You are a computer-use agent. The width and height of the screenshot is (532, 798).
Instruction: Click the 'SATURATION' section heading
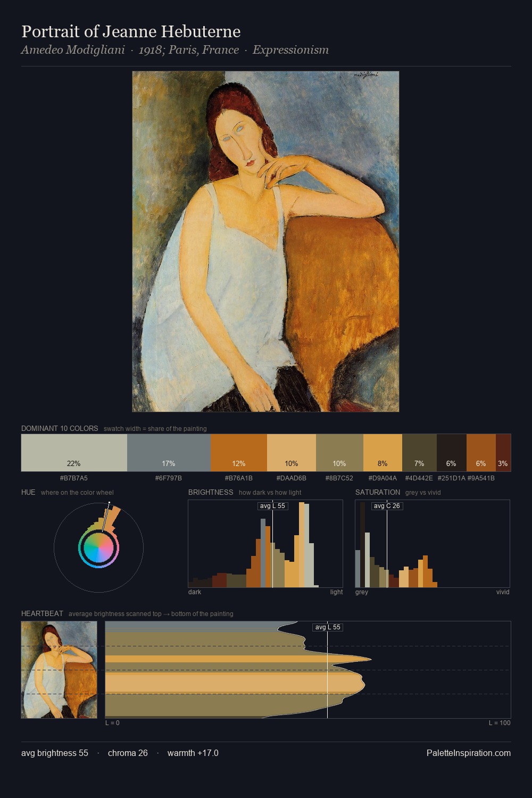pyautogui.click(x=378, y=492)
